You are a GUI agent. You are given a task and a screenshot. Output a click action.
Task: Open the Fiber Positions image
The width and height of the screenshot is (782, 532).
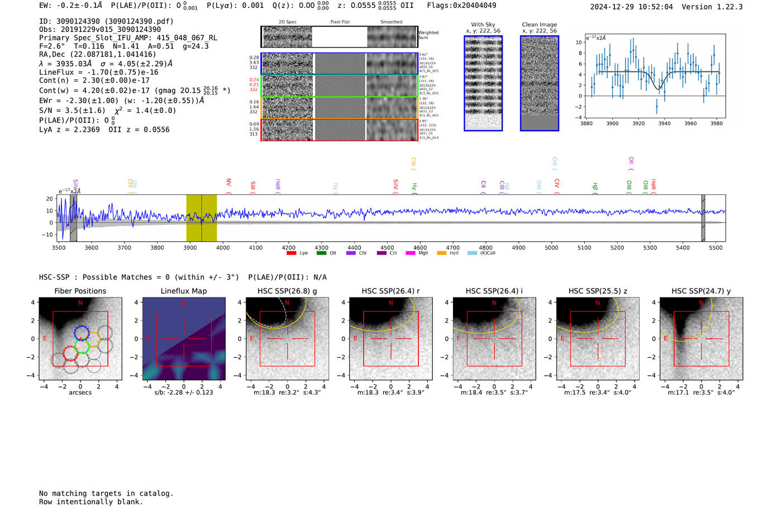pyautogui.click(x=80, y=339)
